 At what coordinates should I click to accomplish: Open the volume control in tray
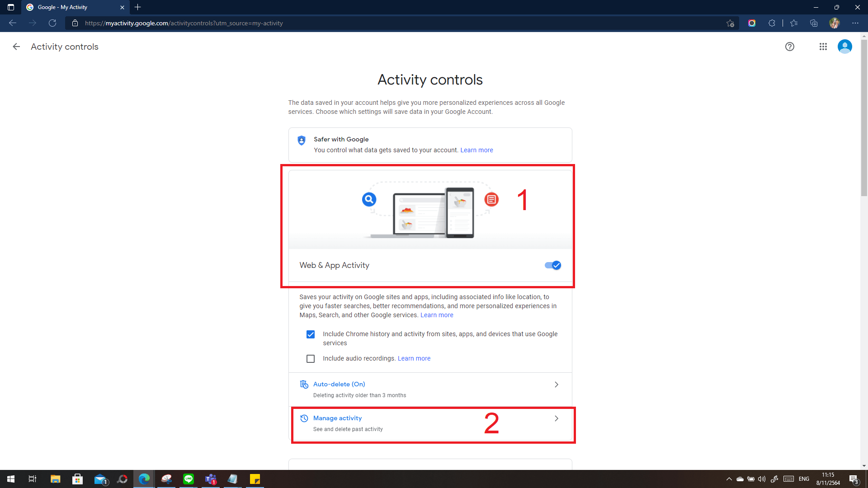(762, 479)
